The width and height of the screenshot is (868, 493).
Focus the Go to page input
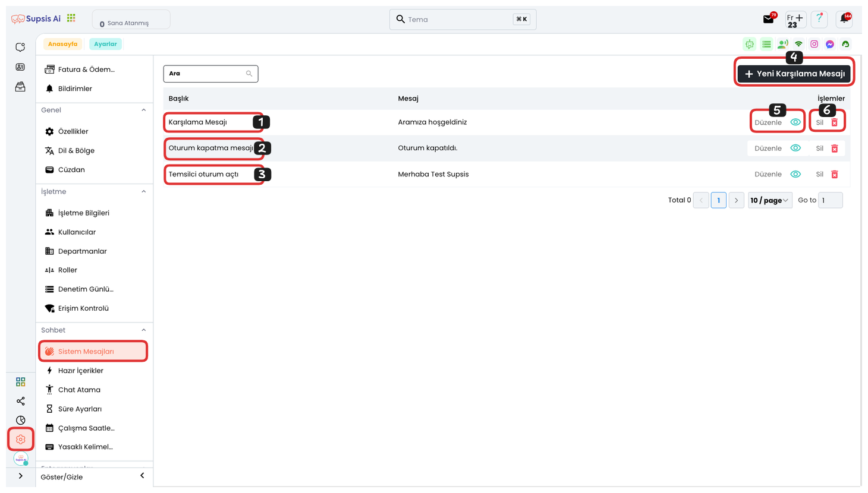point(831,200)
